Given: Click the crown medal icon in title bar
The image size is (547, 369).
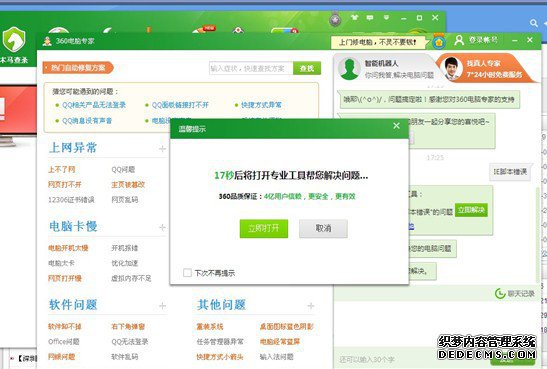Looking at the screenshot, I should [439, 42].
